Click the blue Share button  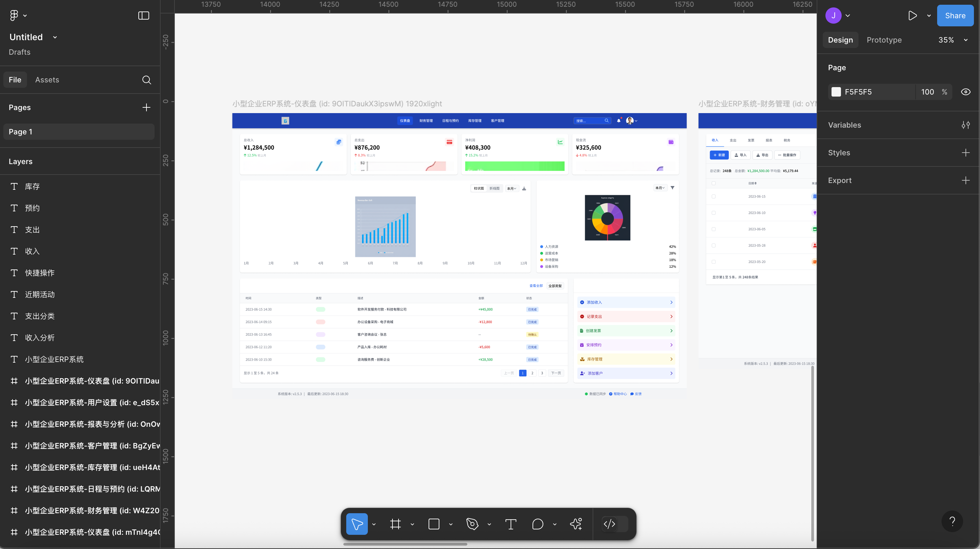point(955,16)
